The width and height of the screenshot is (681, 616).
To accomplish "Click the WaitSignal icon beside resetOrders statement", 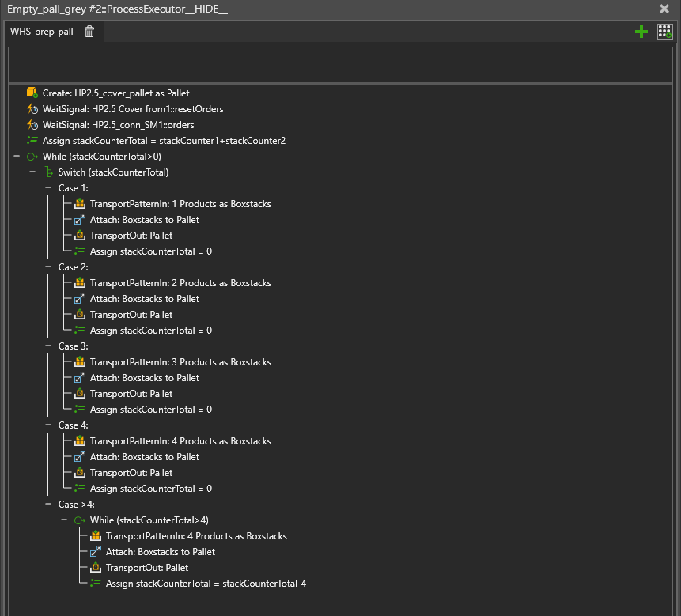I will click(x=32, y=108).
